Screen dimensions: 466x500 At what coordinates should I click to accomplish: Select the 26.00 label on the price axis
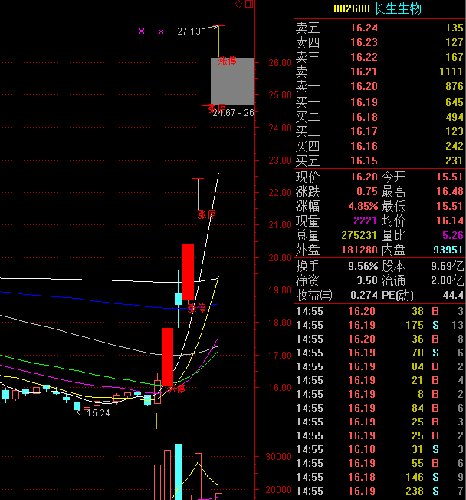coord(280,63)
